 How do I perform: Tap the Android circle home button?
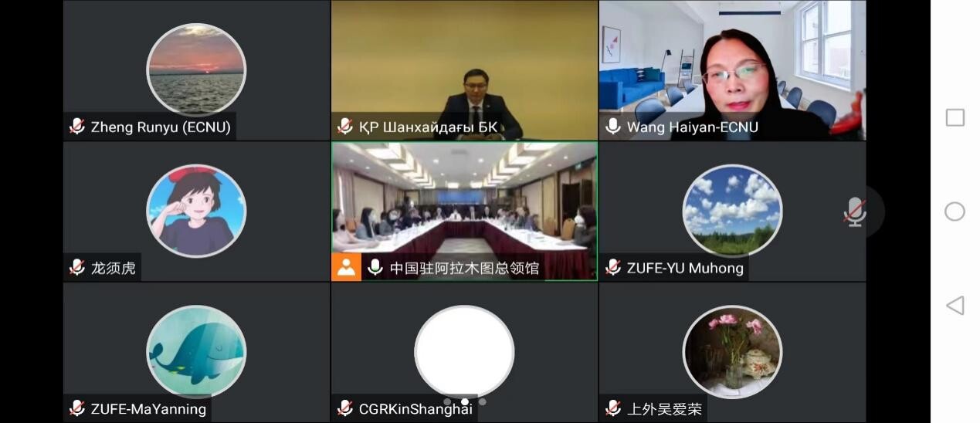955,211
